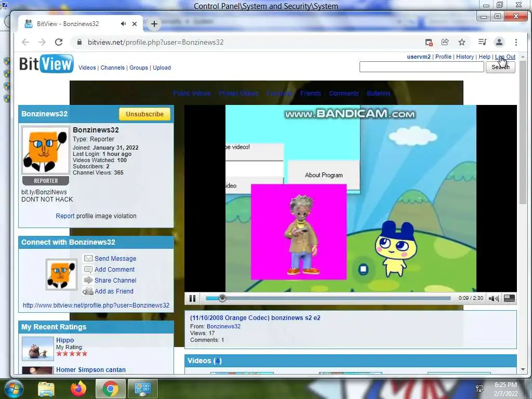This screenshot has height=399, width=532.
Task: Open the Chrome profile avatar
Action: point(499,42)
